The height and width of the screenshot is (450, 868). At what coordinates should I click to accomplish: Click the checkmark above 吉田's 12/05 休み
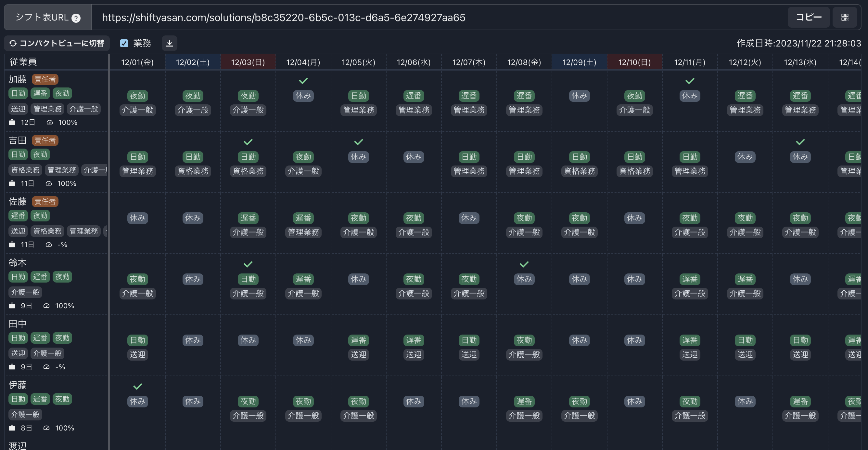click(x=359, y=142)
